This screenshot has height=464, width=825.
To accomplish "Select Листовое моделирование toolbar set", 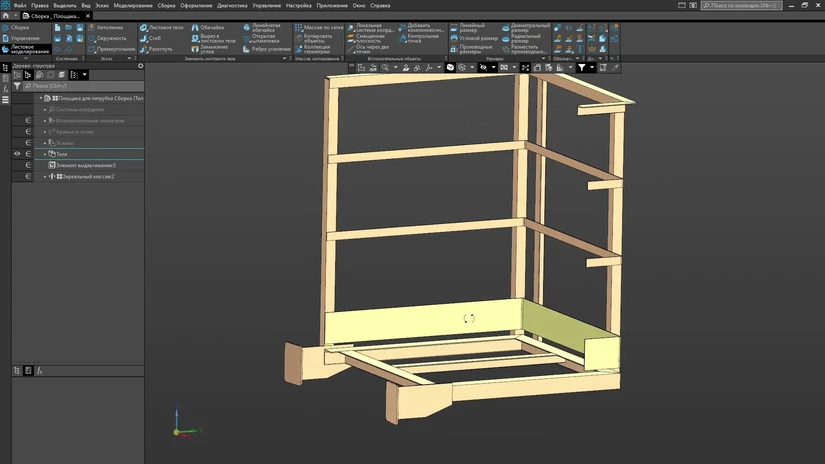I will point(26,49).
